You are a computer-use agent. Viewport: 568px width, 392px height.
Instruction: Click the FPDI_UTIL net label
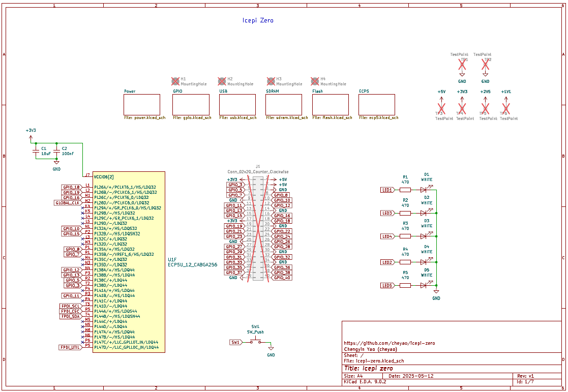click(x=70, y=348)
